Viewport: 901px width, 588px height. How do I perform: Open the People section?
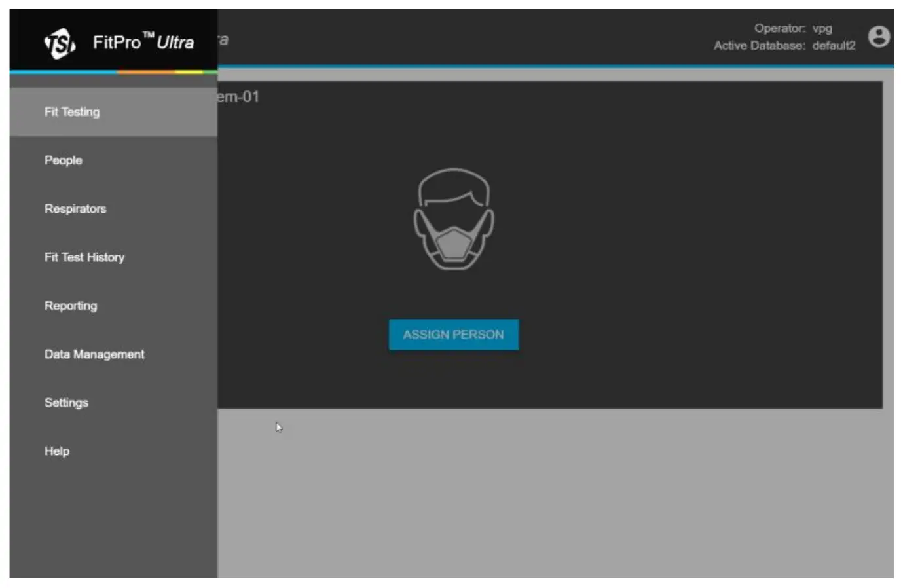pyautogui.click(x=63, y=160)
